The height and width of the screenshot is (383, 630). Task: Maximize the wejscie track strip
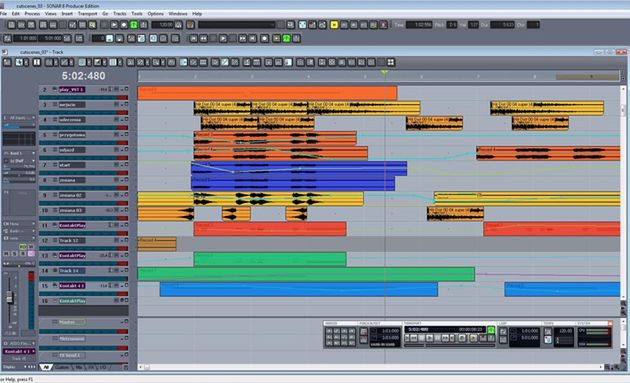point(127,104)
